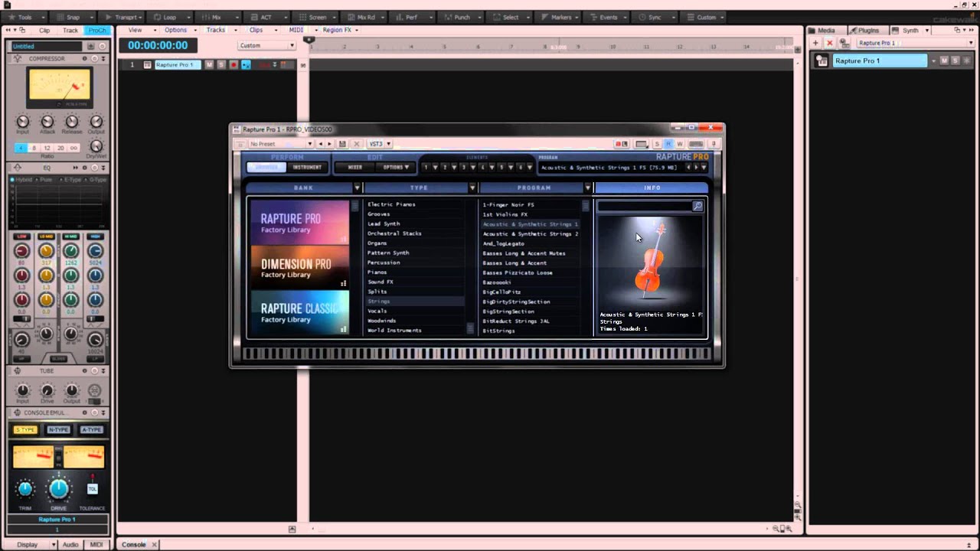Viewport: 980px width, 551px height.
Task: Click the save preset floppy icon
Action: (342, 144)
